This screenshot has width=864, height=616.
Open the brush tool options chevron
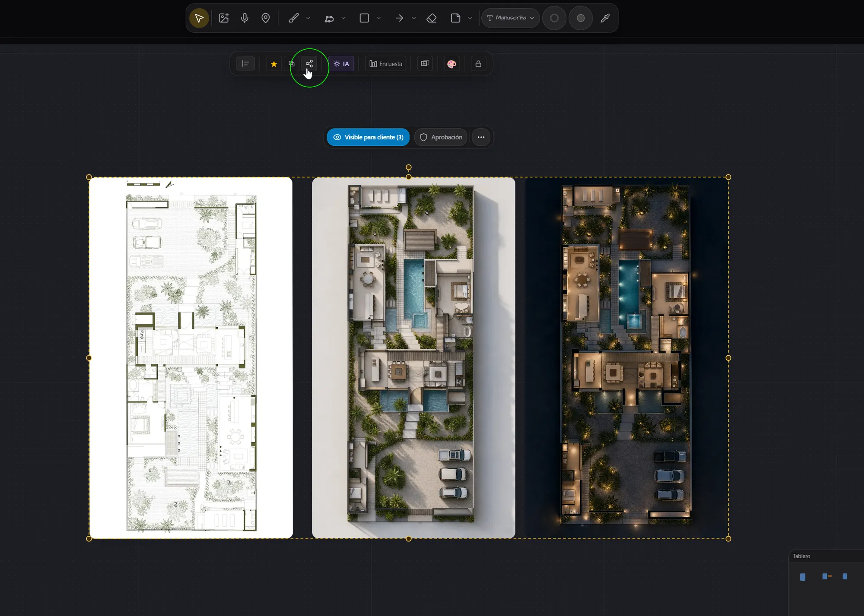pos(308,18)
